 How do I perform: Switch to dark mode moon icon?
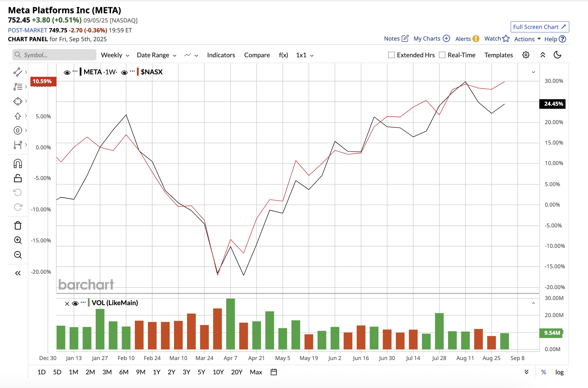pyautogui.click(x=557, y=55)
